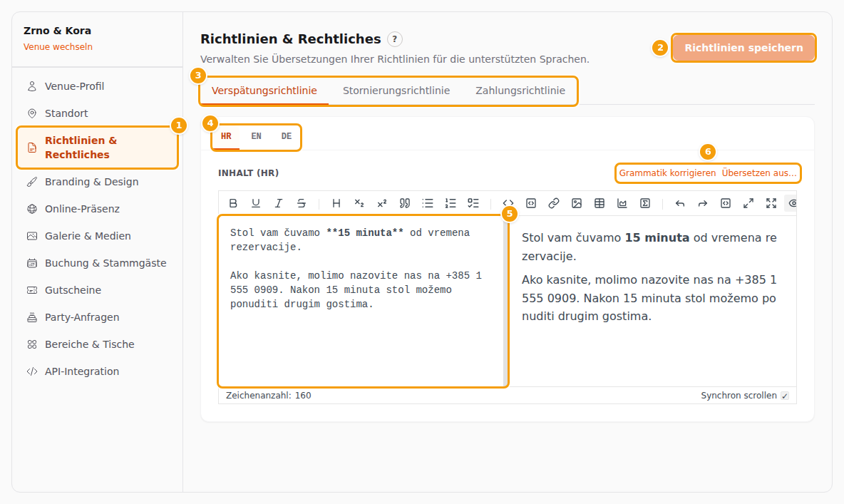Viewport: 844px width, 504px height.
Task: Select the HR language tab
Action: coord(226,136)
